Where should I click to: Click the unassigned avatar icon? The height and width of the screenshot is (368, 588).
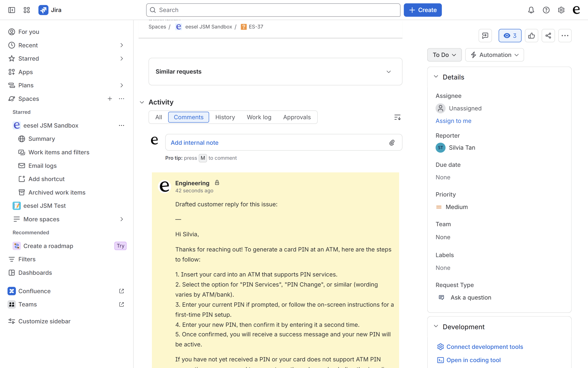441,108
